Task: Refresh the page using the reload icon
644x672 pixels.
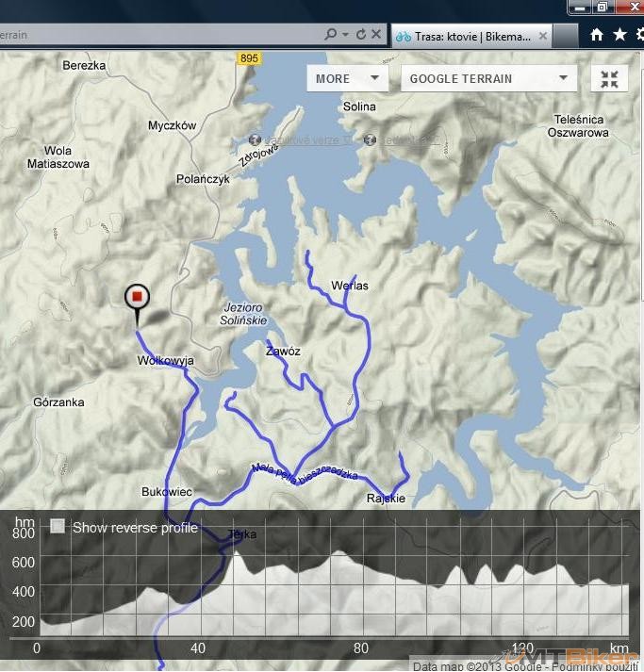Action: 360,35
